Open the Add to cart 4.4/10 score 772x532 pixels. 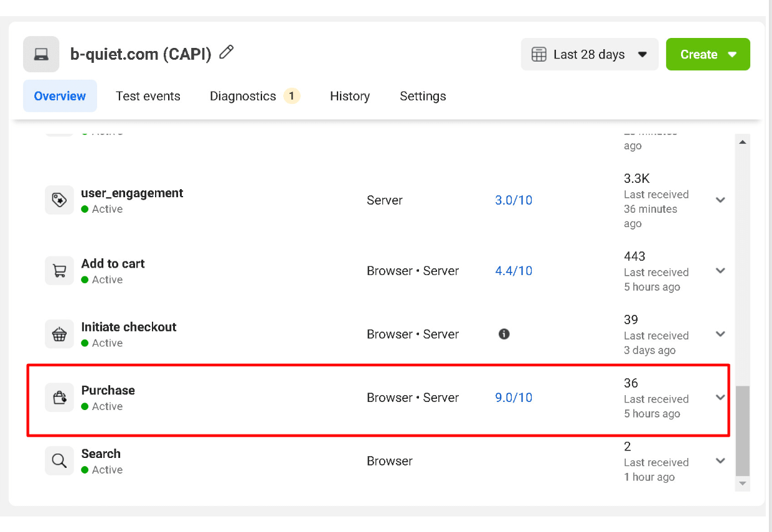(514, 271)
